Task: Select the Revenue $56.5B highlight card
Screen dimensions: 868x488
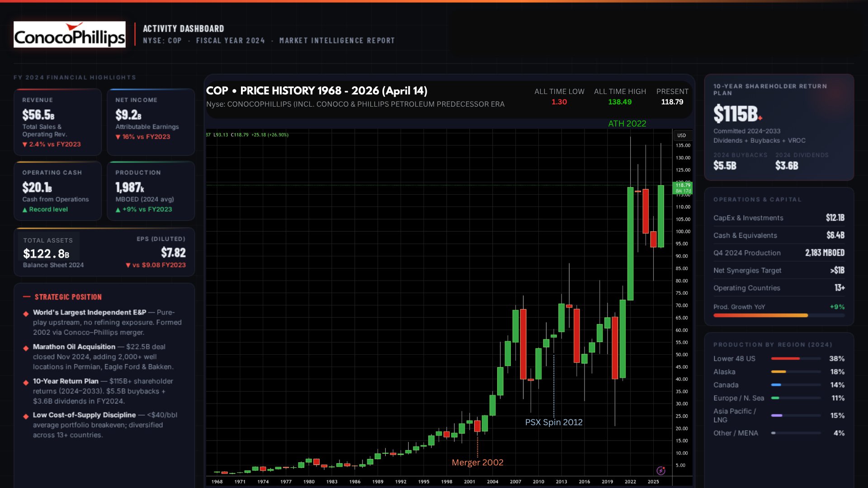Action: (57, 122)
